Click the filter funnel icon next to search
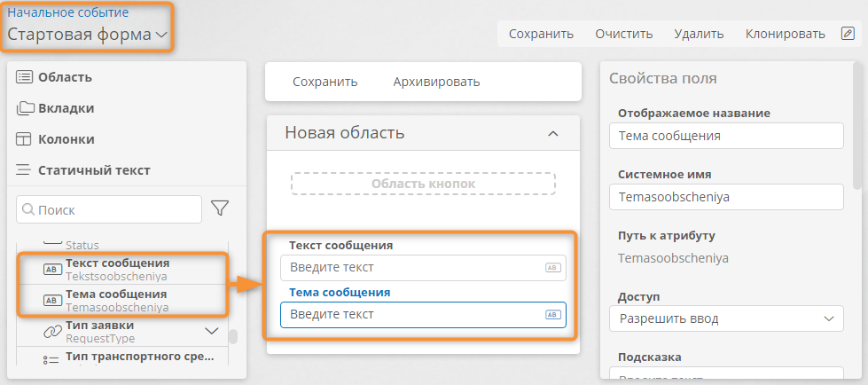Image resolution: width=868 pixels, height=385 pixels. point(220,208)
